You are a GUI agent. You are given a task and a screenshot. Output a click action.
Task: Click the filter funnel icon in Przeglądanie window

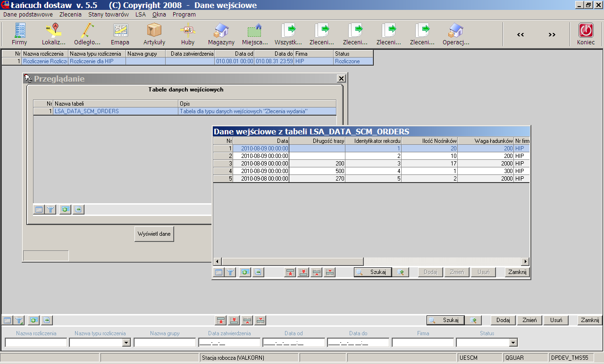[x=50, y=209]
